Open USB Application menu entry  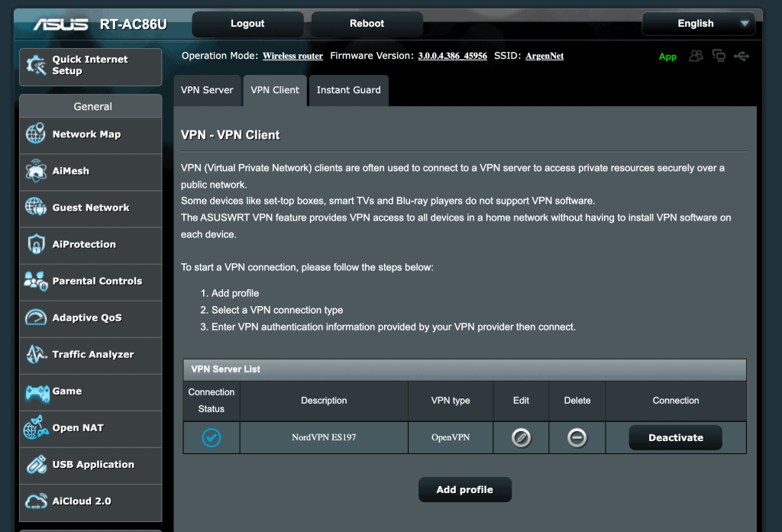tap(91, 465)
